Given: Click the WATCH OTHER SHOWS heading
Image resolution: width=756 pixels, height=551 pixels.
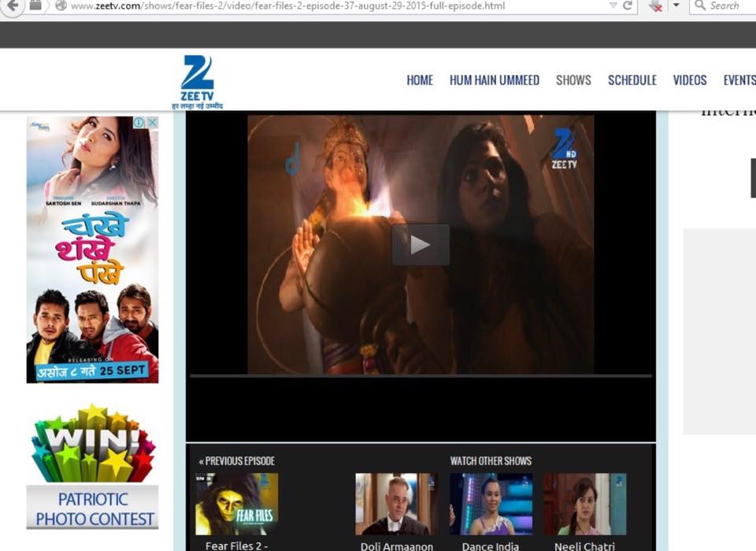Looking at the screenshot, I should click(491, 460).
